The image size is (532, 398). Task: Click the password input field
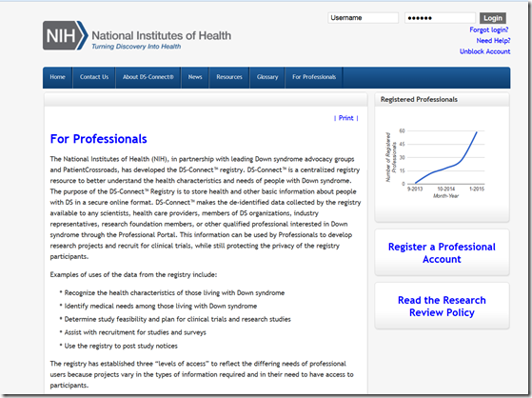(440, 18)
